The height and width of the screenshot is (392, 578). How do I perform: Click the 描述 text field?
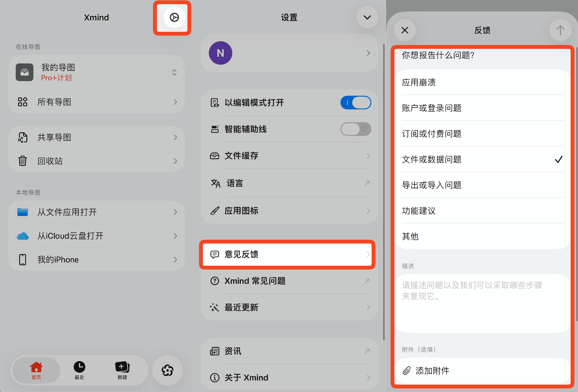pos(483,303)
